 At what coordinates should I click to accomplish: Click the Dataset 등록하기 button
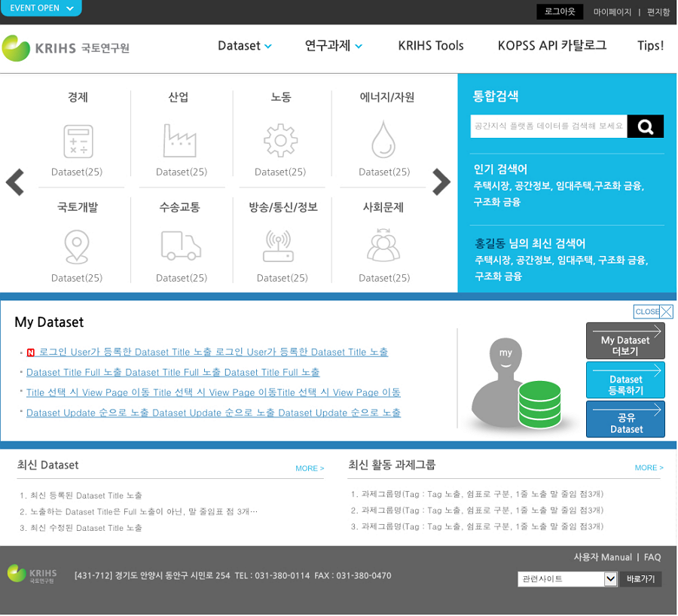(625, 380)
